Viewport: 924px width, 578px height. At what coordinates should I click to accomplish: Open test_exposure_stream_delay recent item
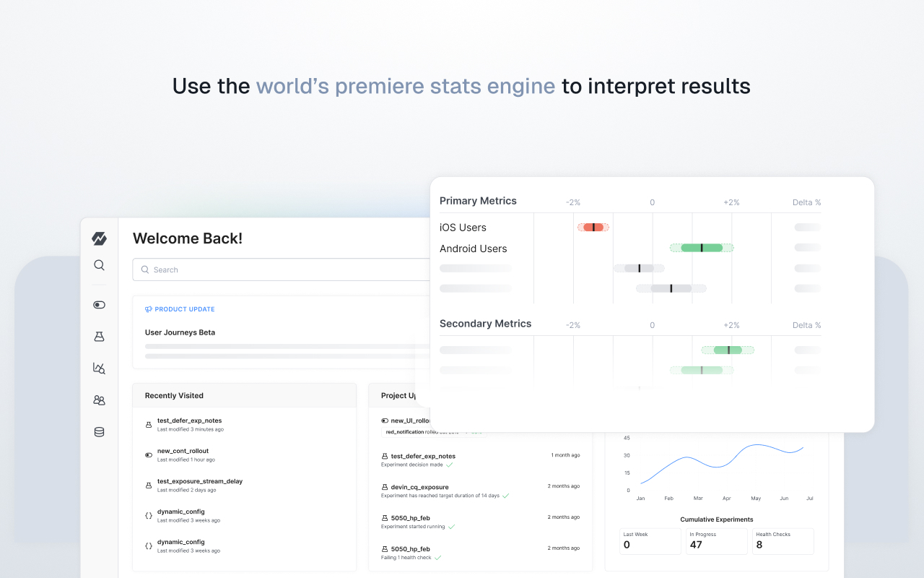click(199, 481)
